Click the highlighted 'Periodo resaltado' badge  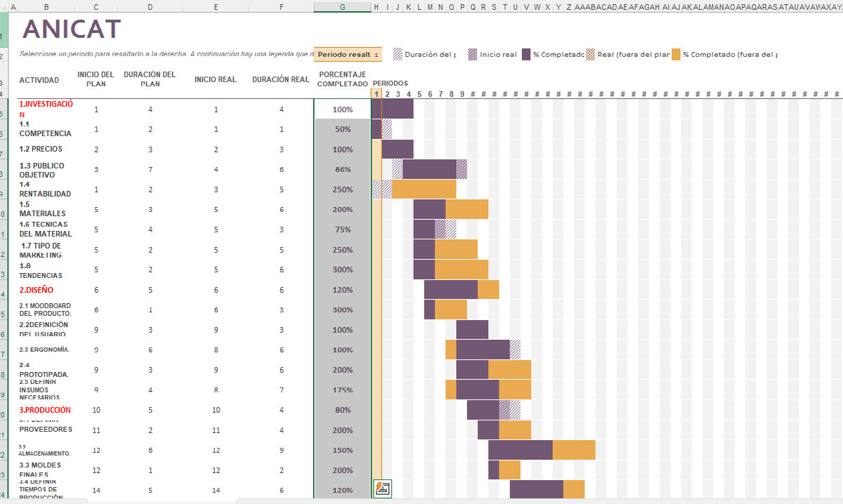346,53
